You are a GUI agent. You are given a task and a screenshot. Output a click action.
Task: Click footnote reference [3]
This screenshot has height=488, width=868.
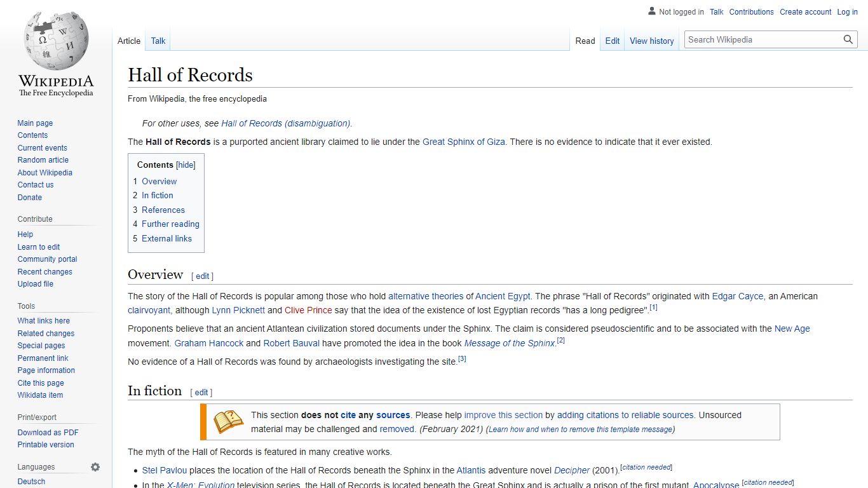(462, 359)
